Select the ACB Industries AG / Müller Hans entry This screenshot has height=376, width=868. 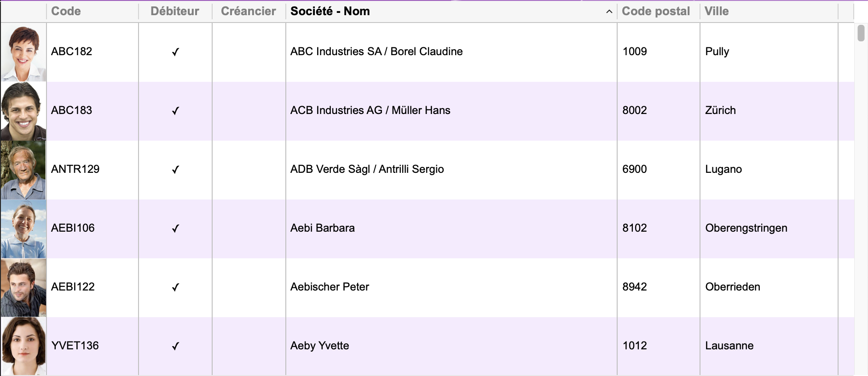[x=370, y=110]
